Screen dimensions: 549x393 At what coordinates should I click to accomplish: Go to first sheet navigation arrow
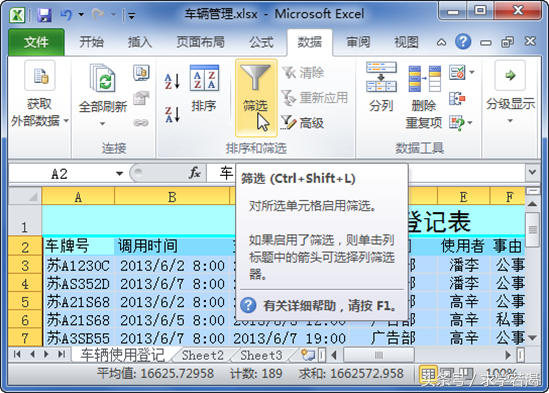[17, 354]
